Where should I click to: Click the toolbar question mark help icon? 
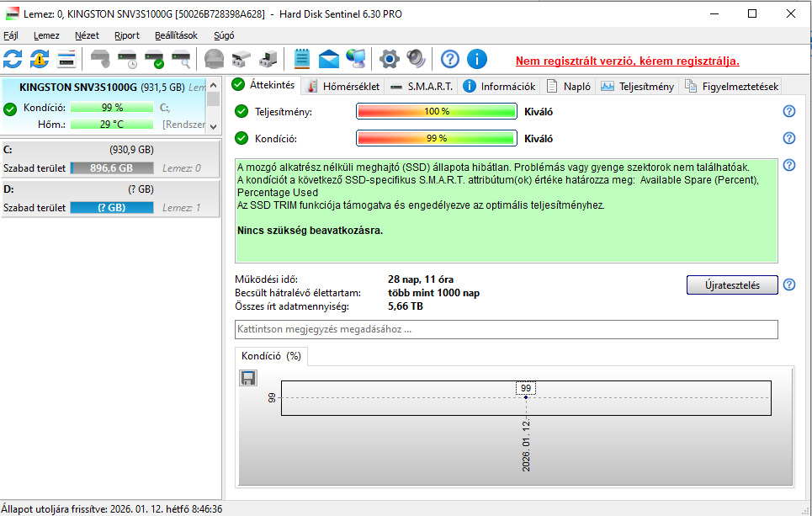coord(450,59)
